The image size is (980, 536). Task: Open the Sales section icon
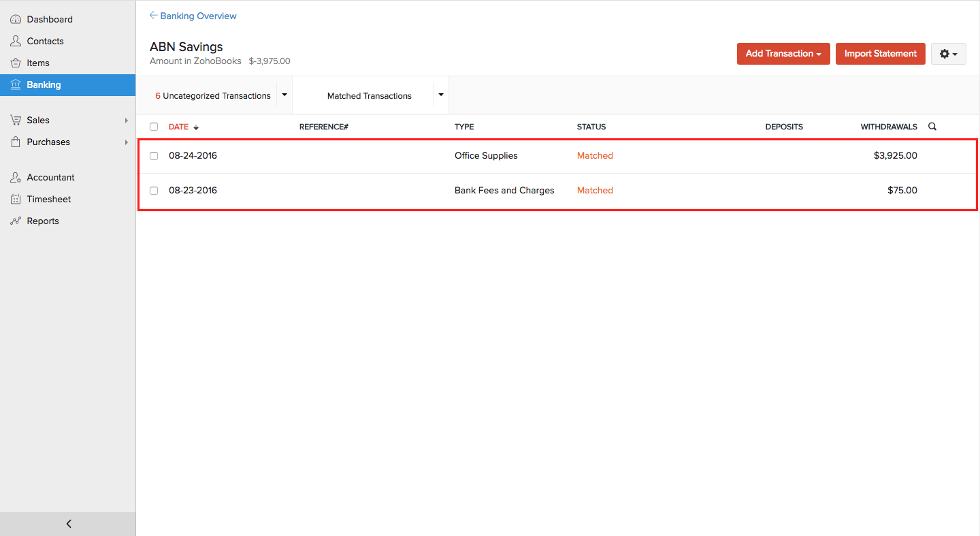pos(15,120)
